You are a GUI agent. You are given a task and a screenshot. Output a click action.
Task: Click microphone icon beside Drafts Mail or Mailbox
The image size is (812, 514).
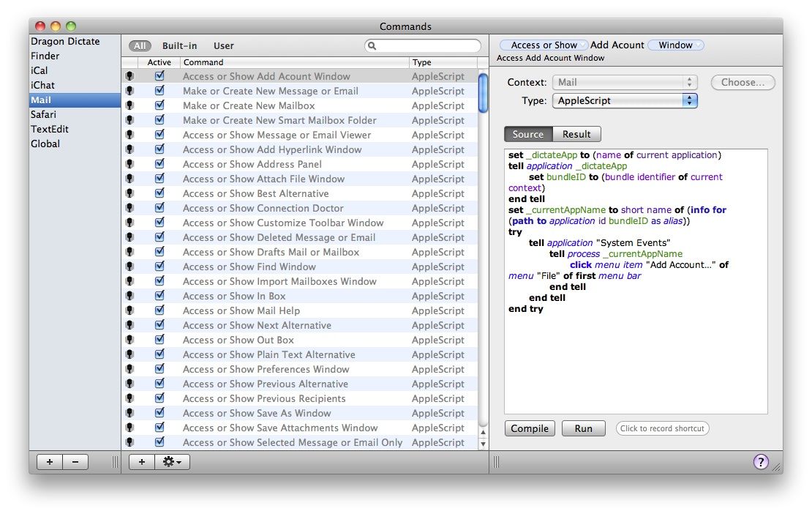pyautogui.click(x=129, y=252)
